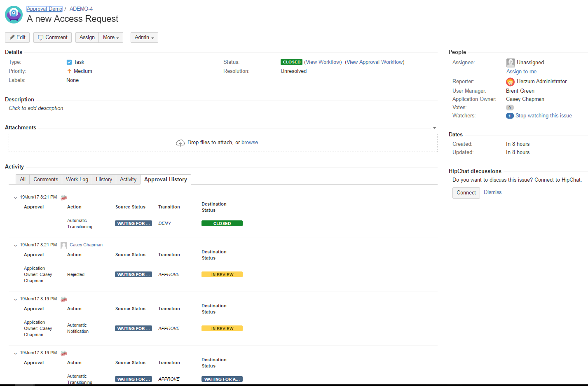The height and width of the screenshot is (386, 588).
Task: Click the Unassigned assignee avatar icon
Action: 511,63
